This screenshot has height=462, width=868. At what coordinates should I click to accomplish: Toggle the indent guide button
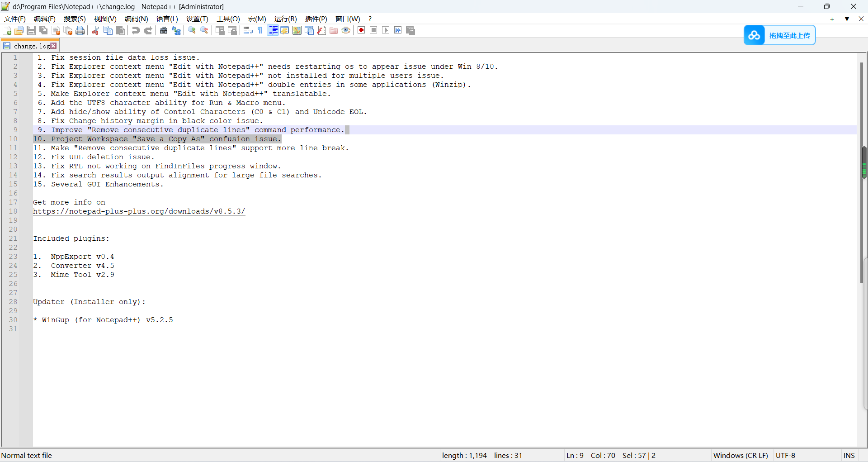(x=273, y=30)
